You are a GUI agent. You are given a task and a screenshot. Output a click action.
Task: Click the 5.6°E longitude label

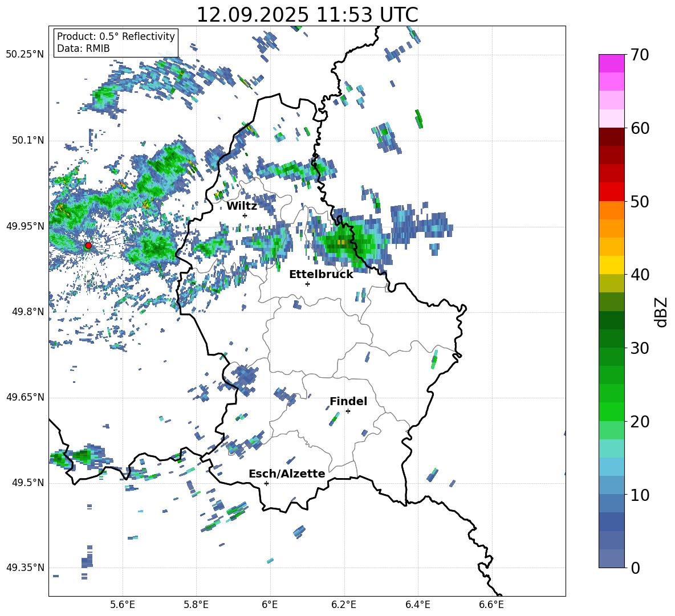point(123,605)
